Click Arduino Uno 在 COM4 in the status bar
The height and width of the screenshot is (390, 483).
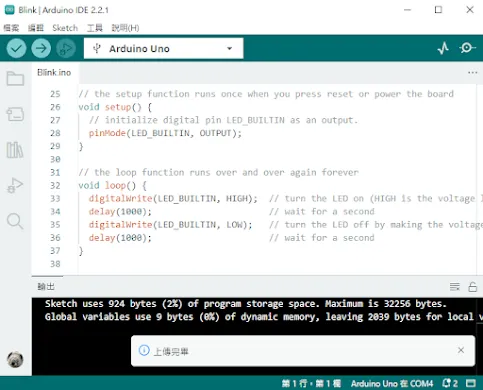click(392, 383)
